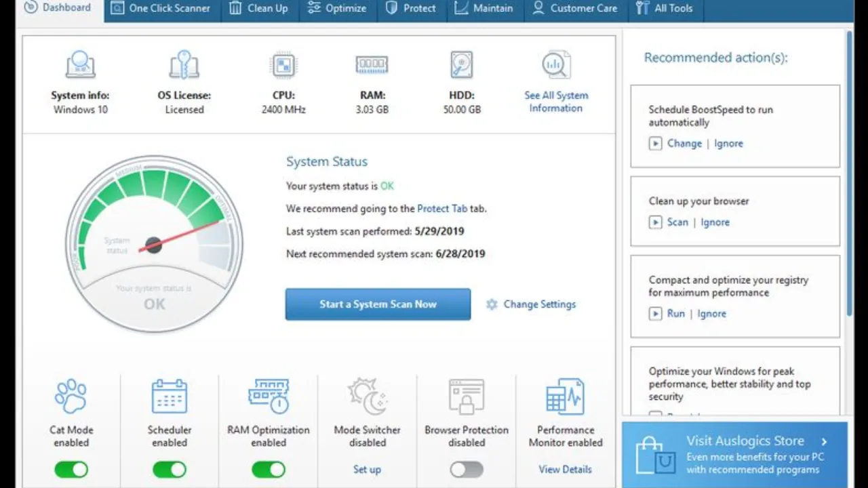Click Scan for browser cleanup
Viewport: 868px width, 488px height.
(x=677, y=222)
